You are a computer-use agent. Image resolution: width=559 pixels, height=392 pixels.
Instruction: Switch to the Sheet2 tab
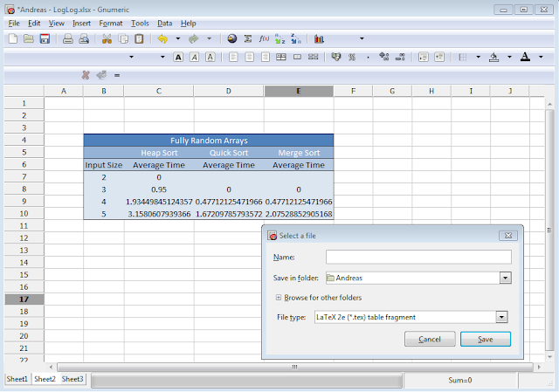[45, 379]
